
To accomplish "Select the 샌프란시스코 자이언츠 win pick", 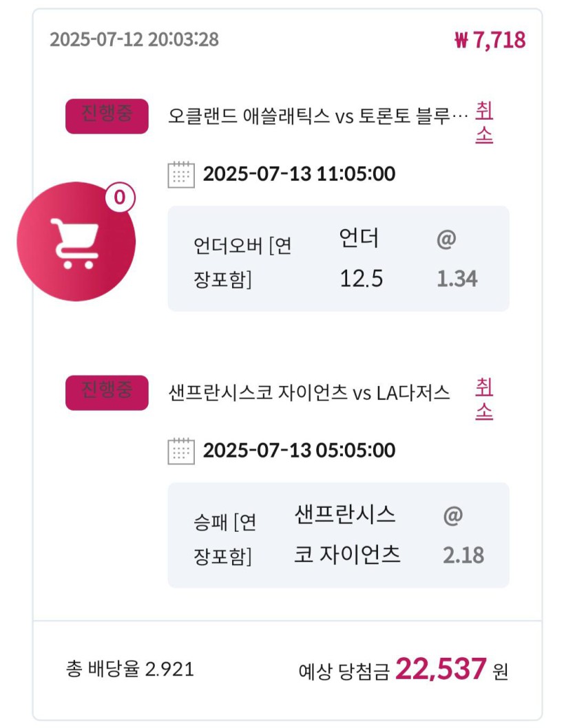I will (347, 535).
